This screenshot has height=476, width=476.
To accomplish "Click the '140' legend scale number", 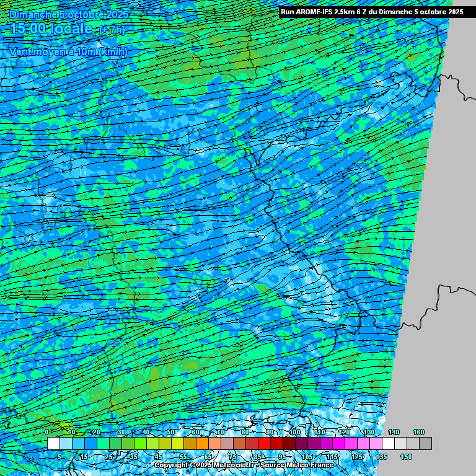I will [394, 432].
